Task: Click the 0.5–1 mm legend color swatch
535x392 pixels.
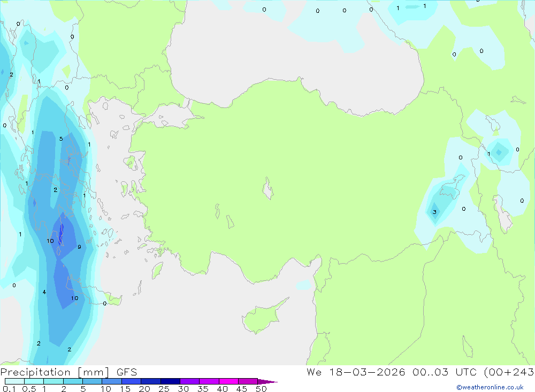Action: pyautogui.click(x=34, y=381)
